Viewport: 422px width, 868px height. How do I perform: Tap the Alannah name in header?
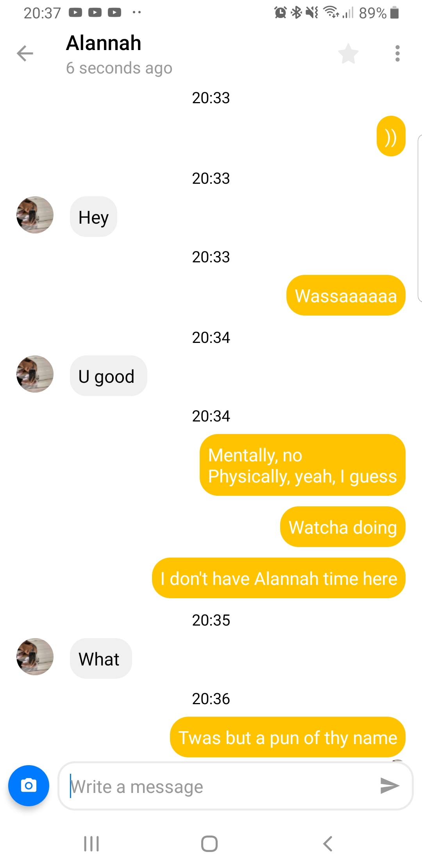[104, 43]
